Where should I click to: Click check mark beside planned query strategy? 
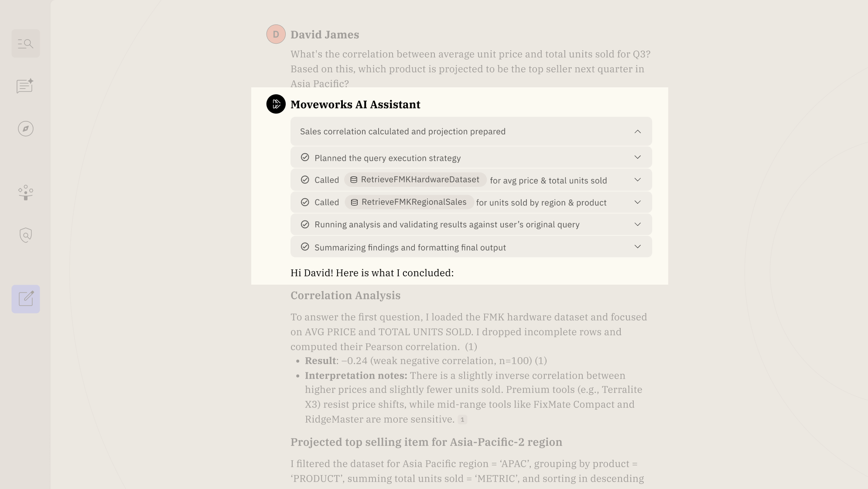(x=305, y=158)
